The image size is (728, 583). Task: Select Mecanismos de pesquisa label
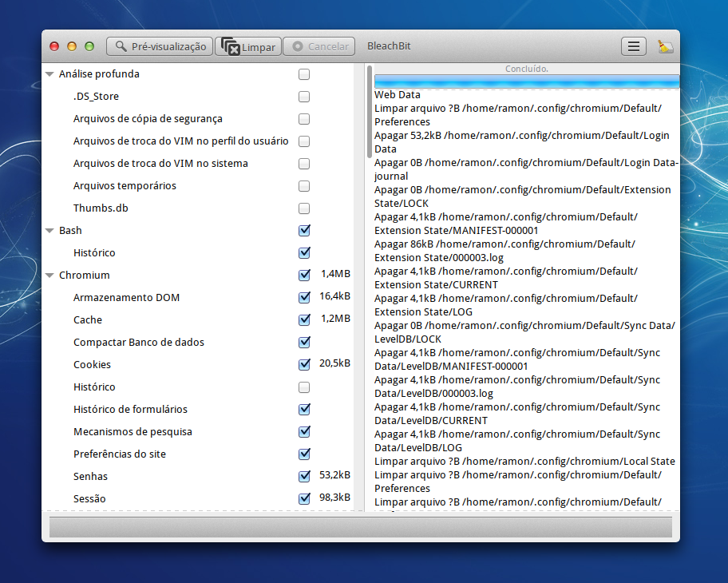tap(133, 432)
